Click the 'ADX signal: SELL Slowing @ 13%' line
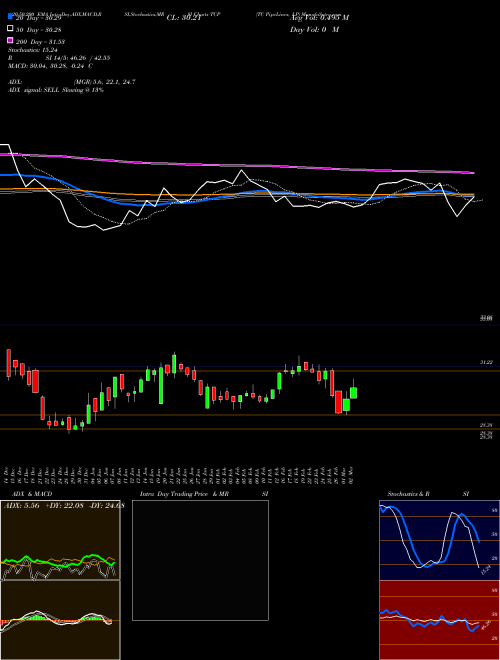The image size is (500, 660). (x=56, y=90)
